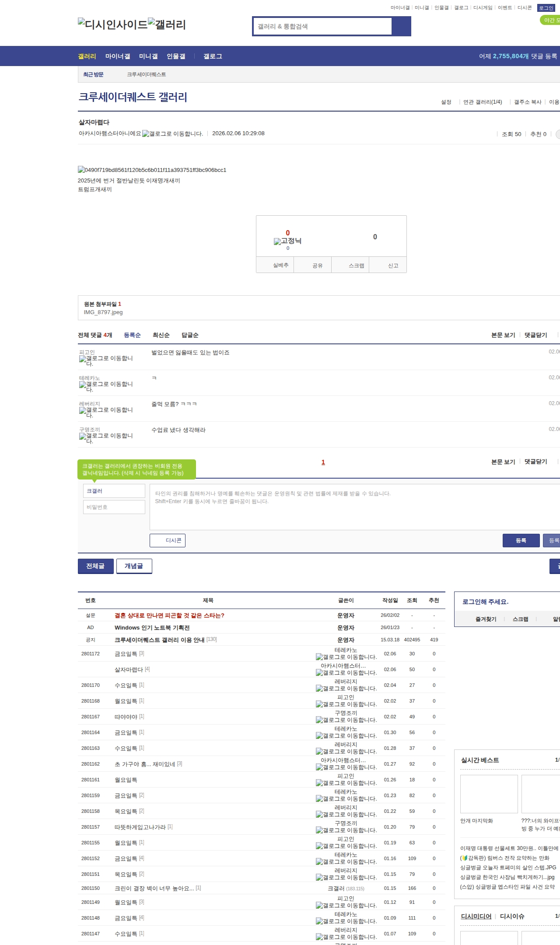Open 마이너갤 in the main navigation bar
The image size is (560, 945).
click(118, 56)
